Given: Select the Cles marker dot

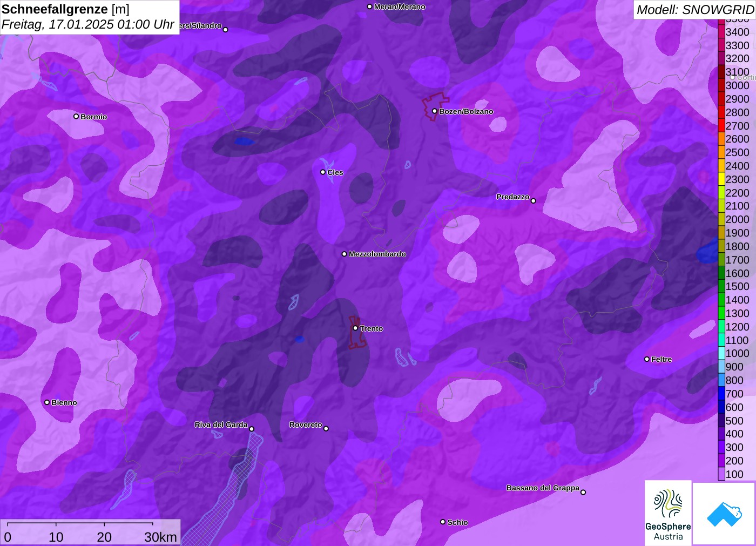Looking at the screenshot, I should tap(323, 172).
